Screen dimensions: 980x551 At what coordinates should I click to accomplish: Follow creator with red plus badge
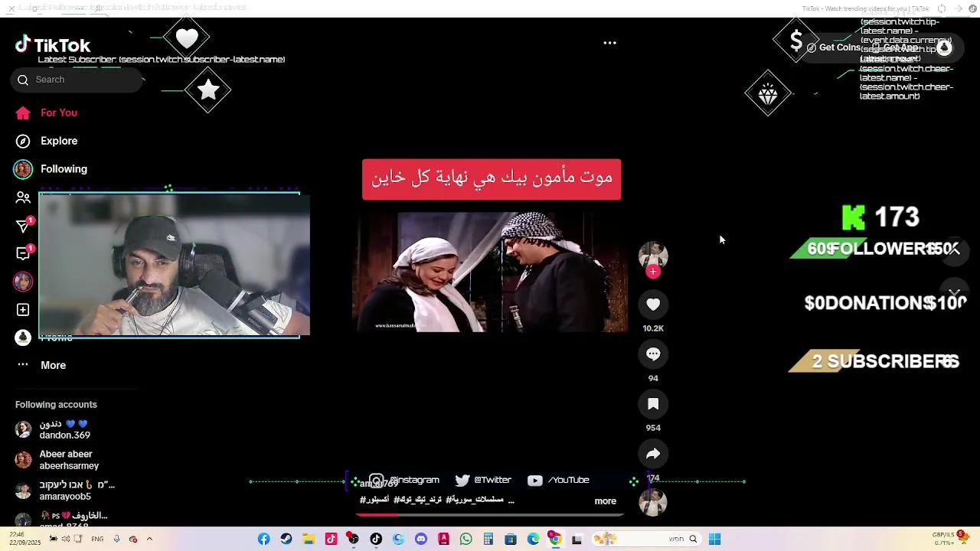click(653, 272)
